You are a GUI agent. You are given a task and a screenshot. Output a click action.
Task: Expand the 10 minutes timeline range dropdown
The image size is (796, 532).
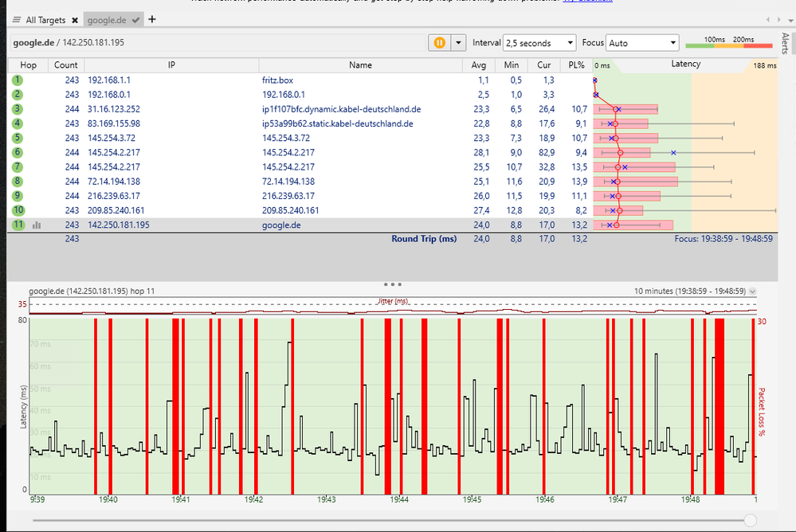[752, 291]
